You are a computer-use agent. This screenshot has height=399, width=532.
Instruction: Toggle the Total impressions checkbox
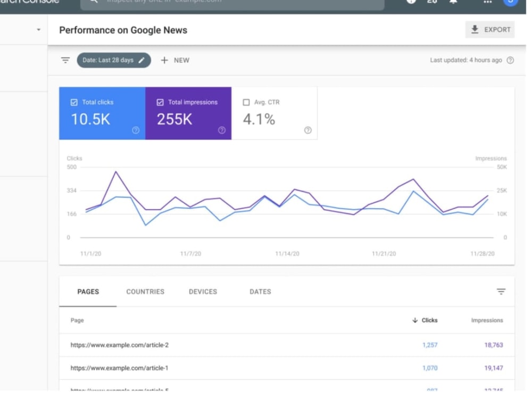click(x=160, y=102)
